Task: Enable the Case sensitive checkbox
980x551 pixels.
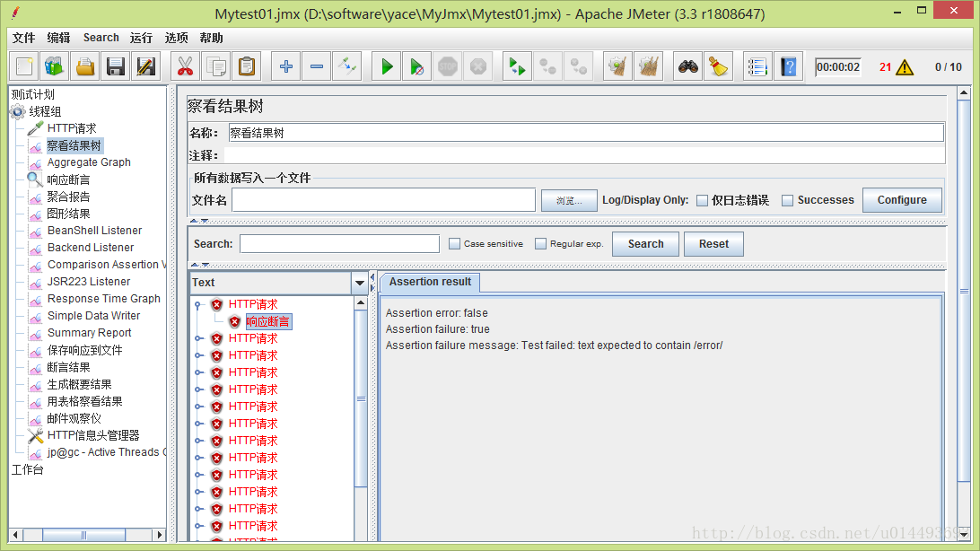Action: pos(454,243)
